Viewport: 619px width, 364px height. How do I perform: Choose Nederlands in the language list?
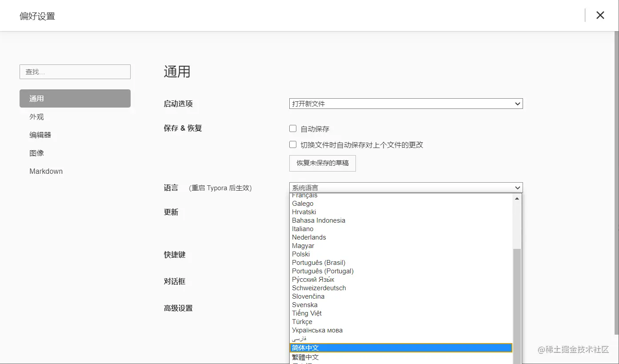[401, 237]
